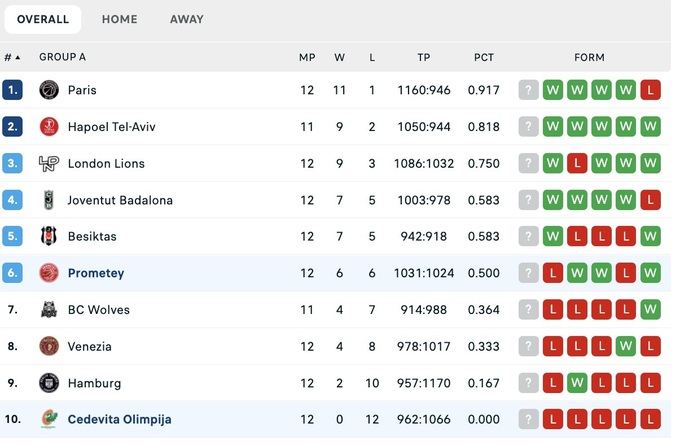Click the Joventut Badalona team logo
Viewport: 680px width, 445px height.
pos(49,200)
